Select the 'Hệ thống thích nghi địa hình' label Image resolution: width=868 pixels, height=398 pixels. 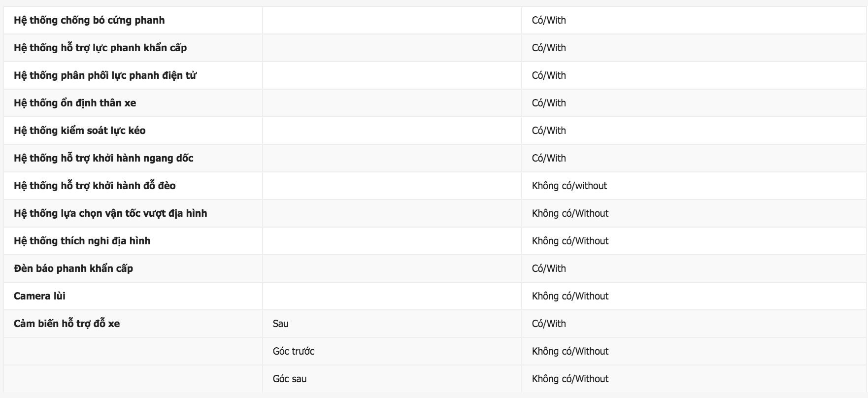click(x=82, y=241)
